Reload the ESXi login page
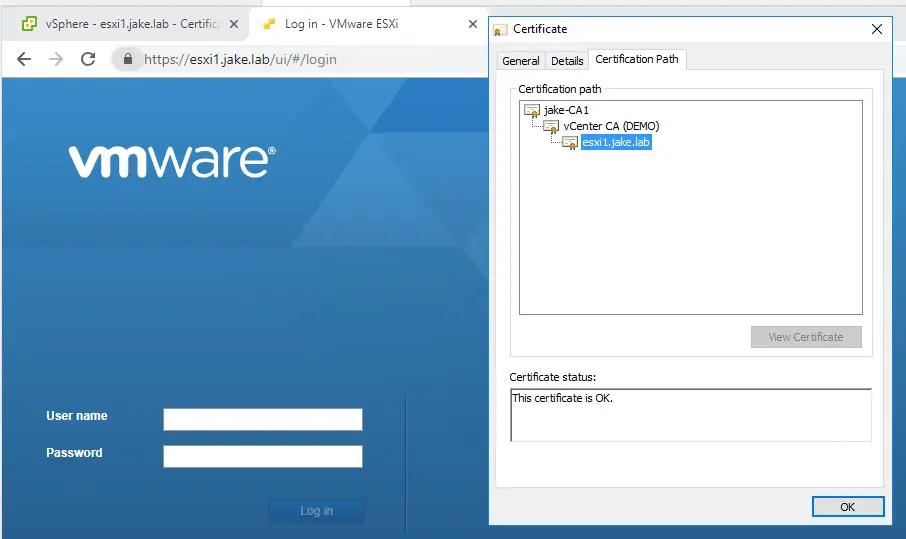 (x=88, y=59)
